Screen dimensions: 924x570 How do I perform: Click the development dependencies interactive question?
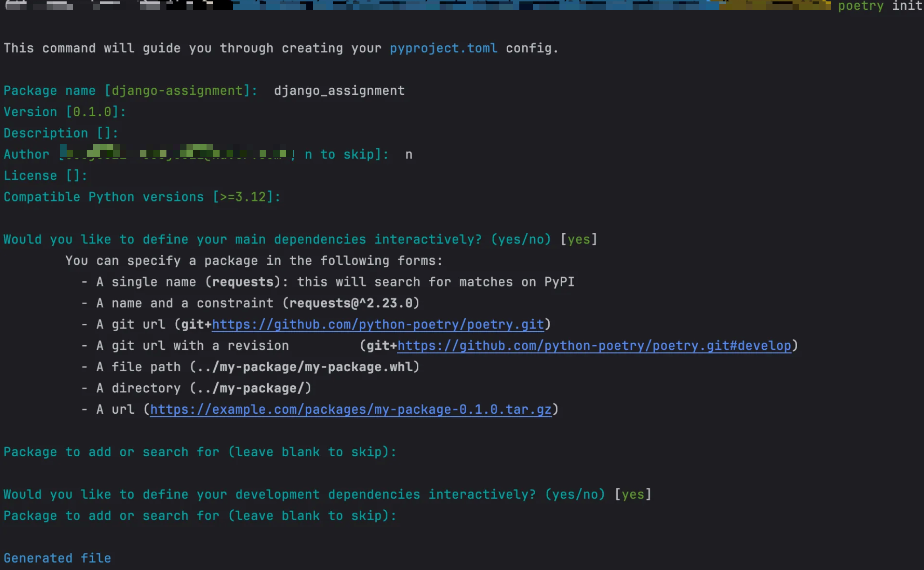304,494
